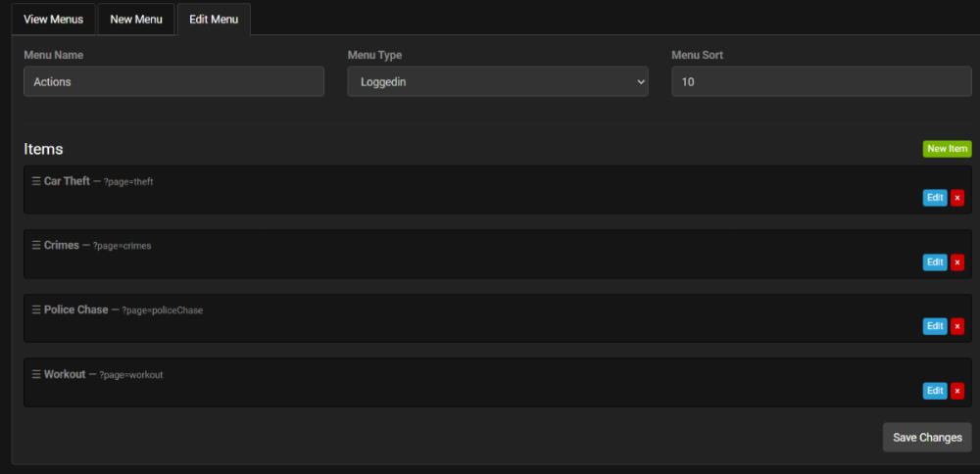Click the drag handle icon beside Crimes
Image resolution: width=980 pixels, height=474 pixels.
click(x=36, y=246)
